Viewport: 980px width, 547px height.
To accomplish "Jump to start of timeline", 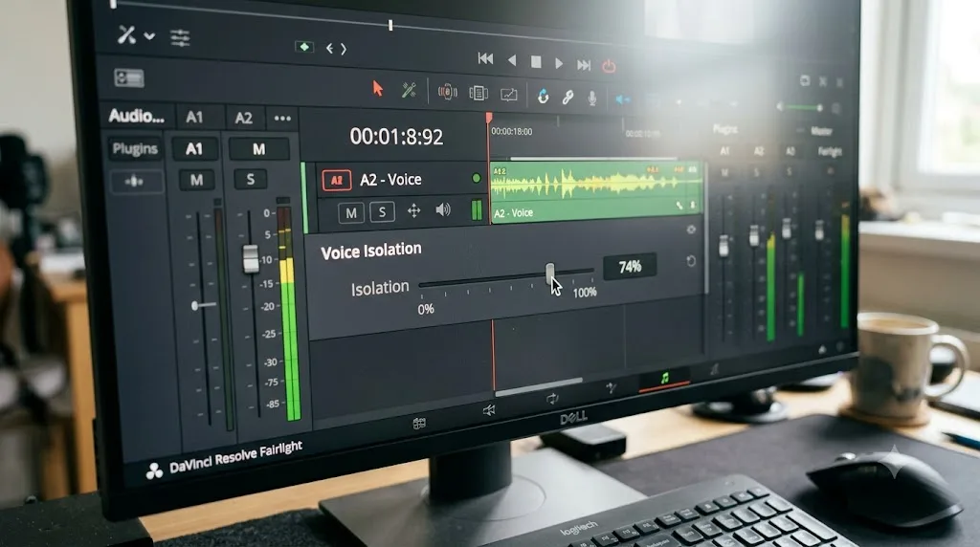I will point(485,58).
